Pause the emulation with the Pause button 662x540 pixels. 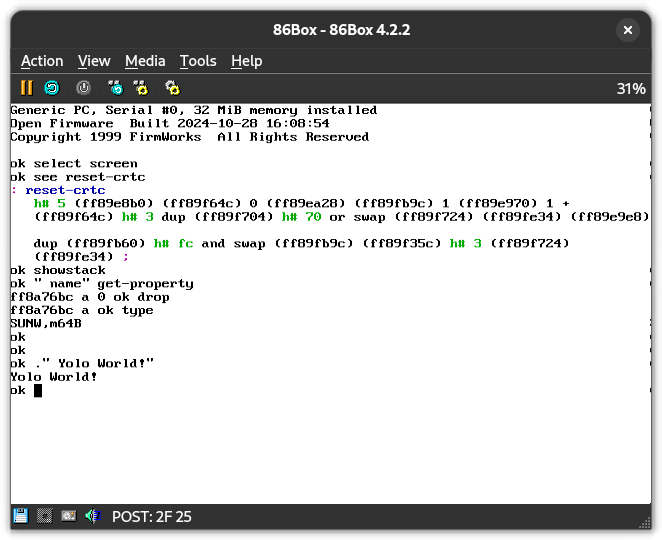point(27,88)
